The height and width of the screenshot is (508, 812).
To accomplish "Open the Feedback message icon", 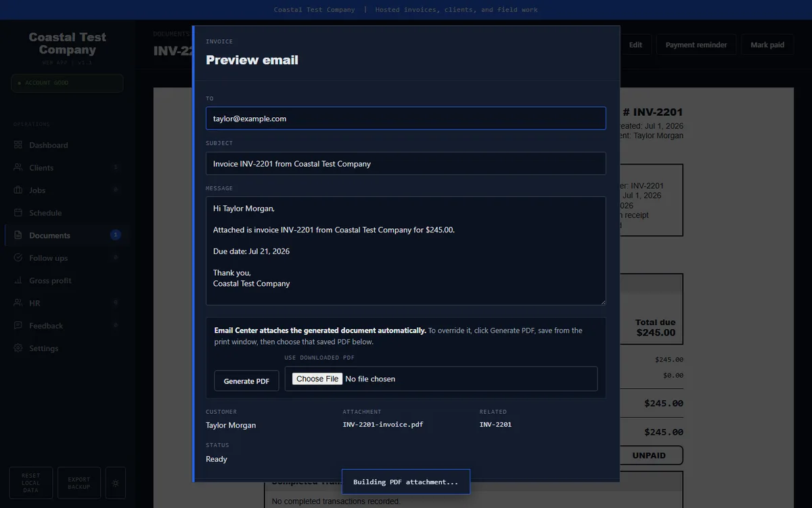I will pos(18,326).
